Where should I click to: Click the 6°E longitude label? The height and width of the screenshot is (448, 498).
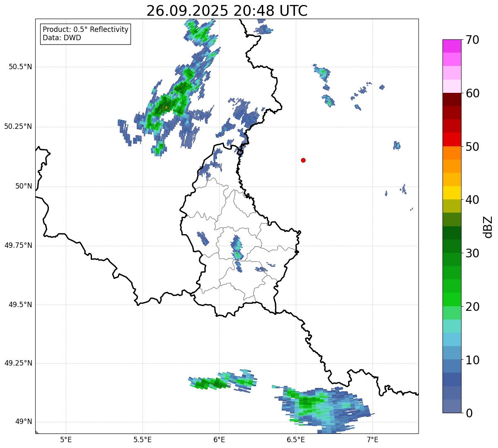[x=219, y=440]
